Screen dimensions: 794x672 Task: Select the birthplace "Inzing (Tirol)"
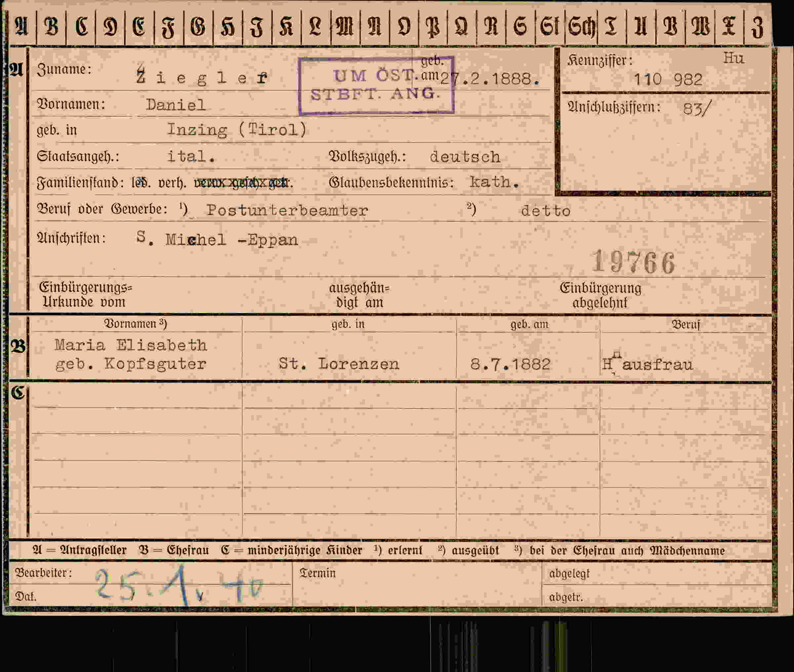point(237,130)
